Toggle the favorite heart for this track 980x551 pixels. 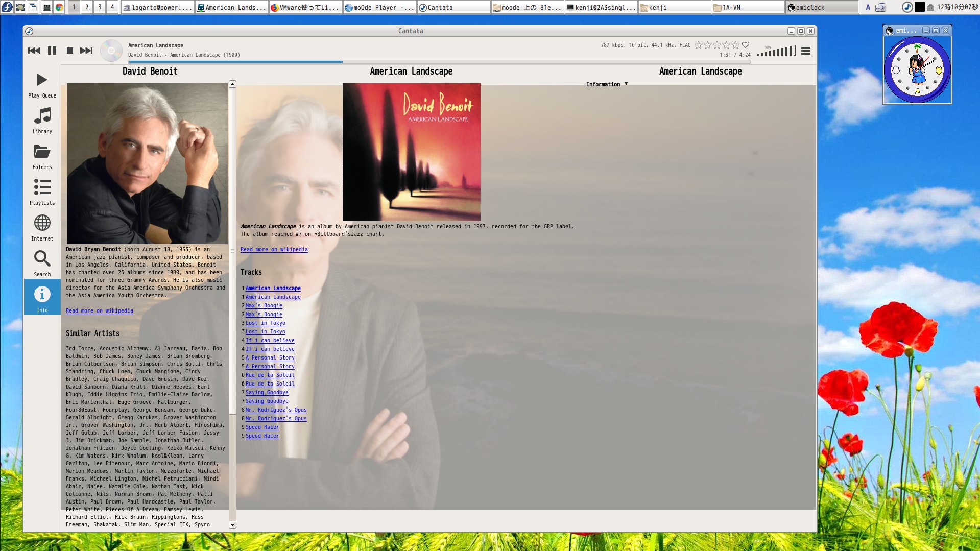tap(745, 44)
